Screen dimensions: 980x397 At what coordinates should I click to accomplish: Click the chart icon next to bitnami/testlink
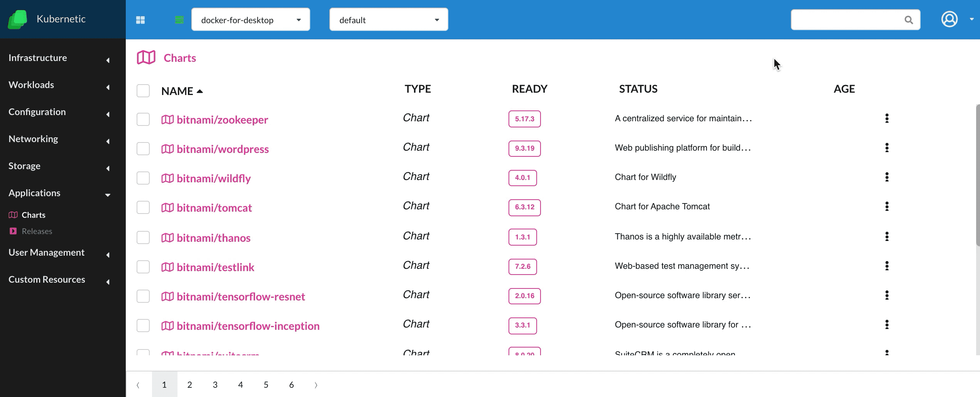tap(167, 267)
